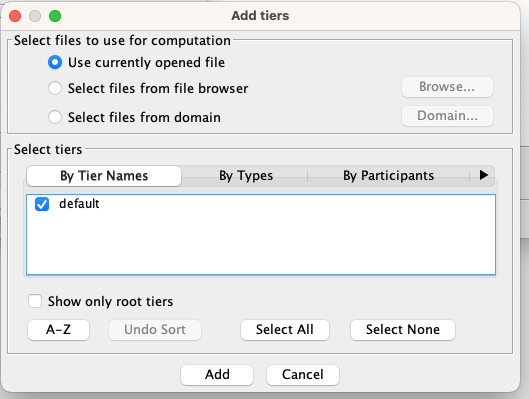Sort tiers with A-Z button
529x399 pixels.
[58, 330]
